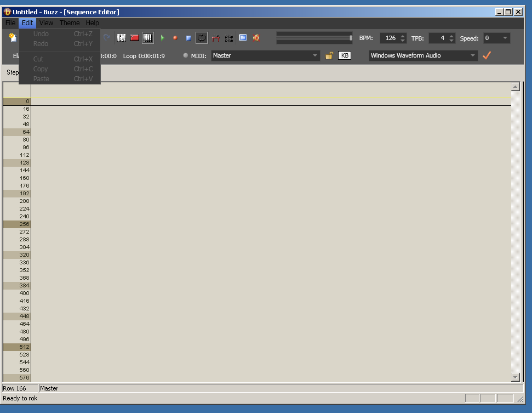Screen dimensions: 532x413
Task: Open the Pattern Editor view icon
Action: click(122, 38)
